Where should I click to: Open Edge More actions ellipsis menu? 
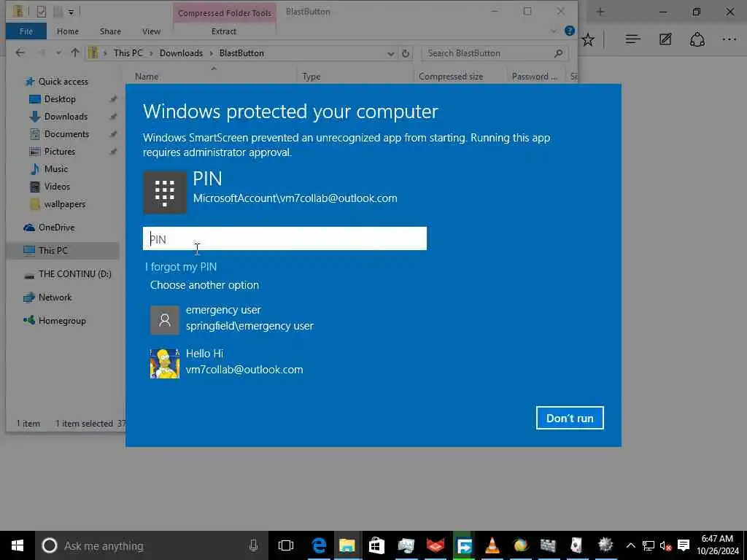click(729, 39)
